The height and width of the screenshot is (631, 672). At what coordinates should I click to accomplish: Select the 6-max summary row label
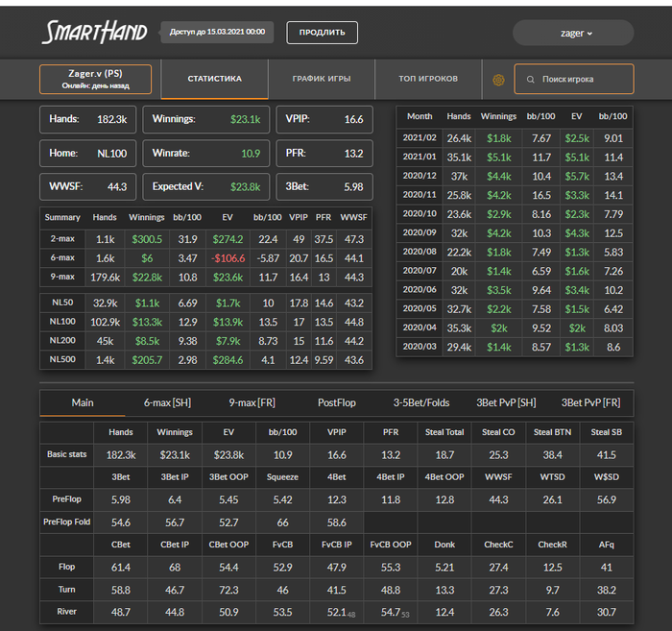pyautogui.click(x=62, y=257)
